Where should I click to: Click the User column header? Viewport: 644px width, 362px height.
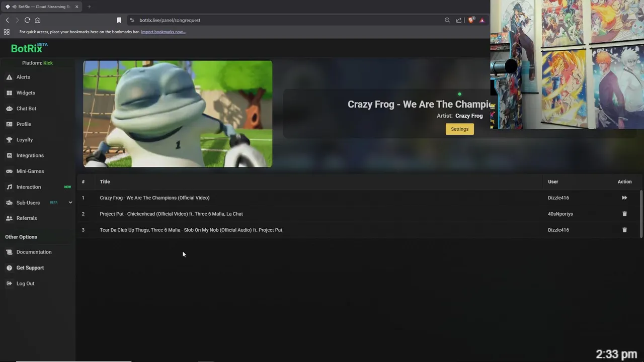[553, 182]
